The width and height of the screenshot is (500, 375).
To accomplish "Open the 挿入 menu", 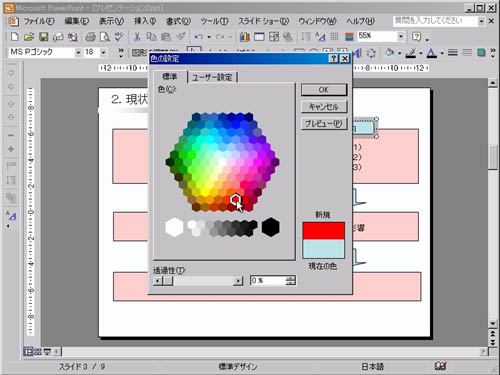I will pos(145,21).
